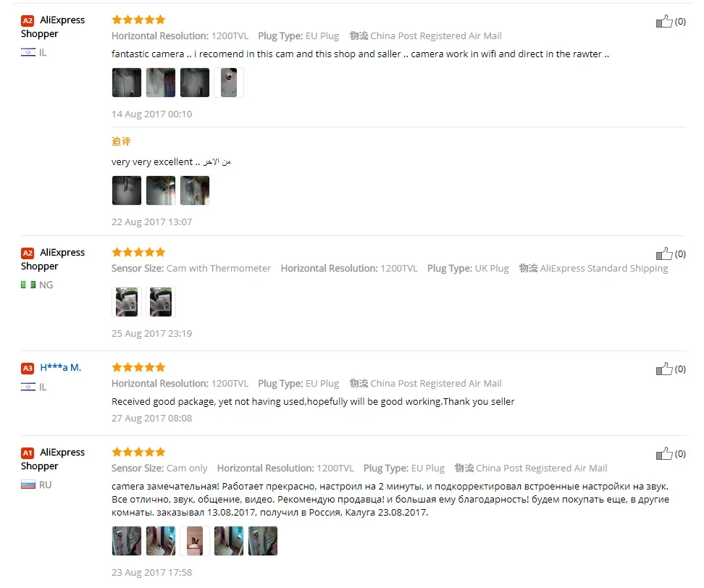Open first photo in the NG shopper review
This screenshot has width=704, height=588.
[x=127, y=302]
